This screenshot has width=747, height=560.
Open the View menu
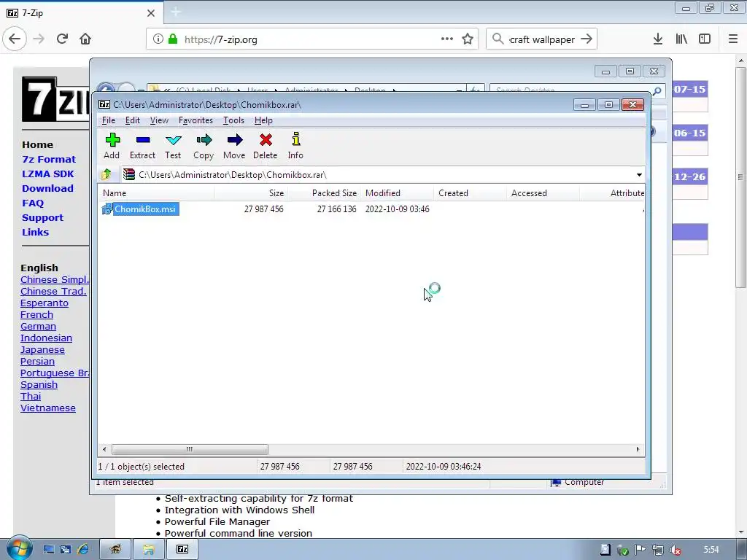coord(159,120)
